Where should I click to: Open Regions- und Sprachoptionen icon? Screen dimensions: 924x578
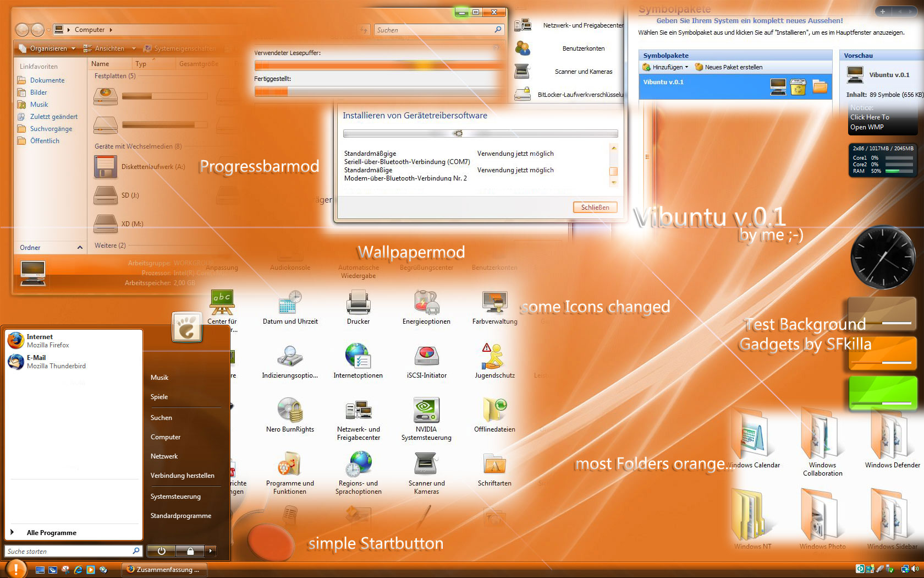pos(358,473)
